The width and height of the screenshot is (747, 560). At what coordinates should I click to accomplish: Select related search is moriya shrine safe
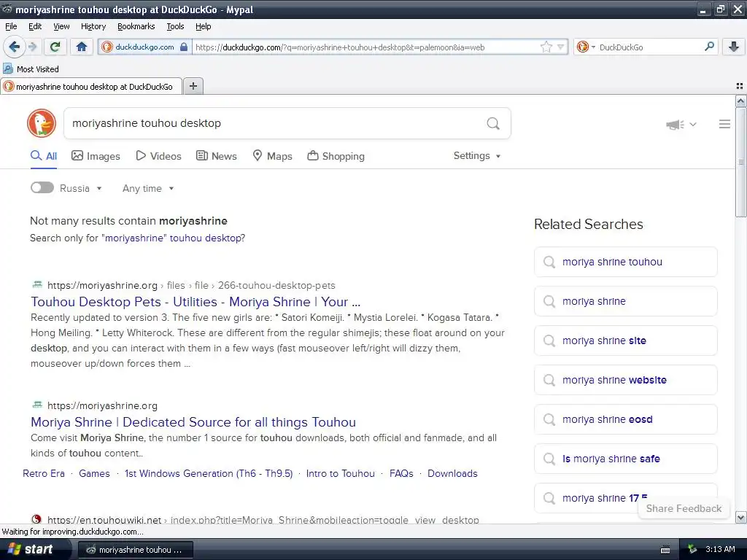pyautogui.click(x=625, y=459)
